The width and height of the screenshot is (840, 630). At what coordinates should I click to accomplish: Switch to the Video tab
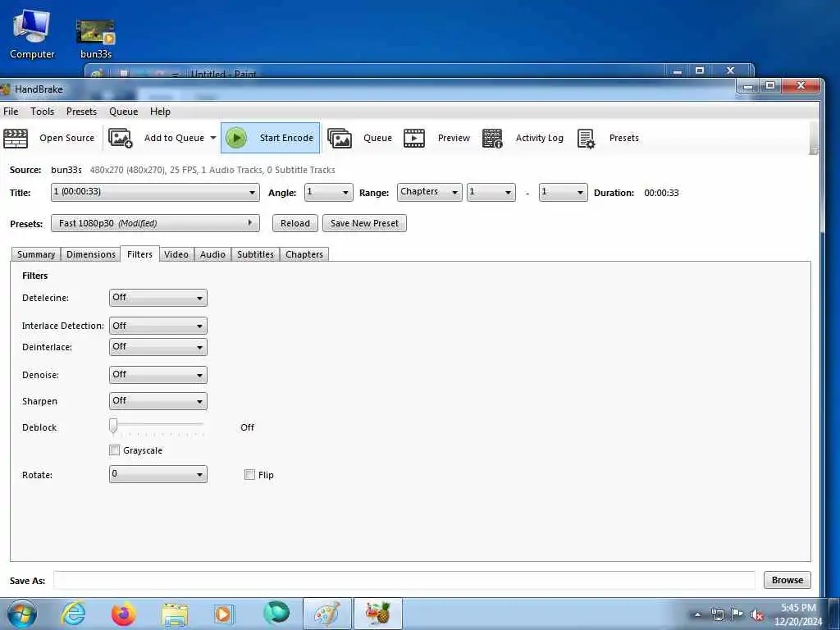pyautogui.click(x=176, y=254)
